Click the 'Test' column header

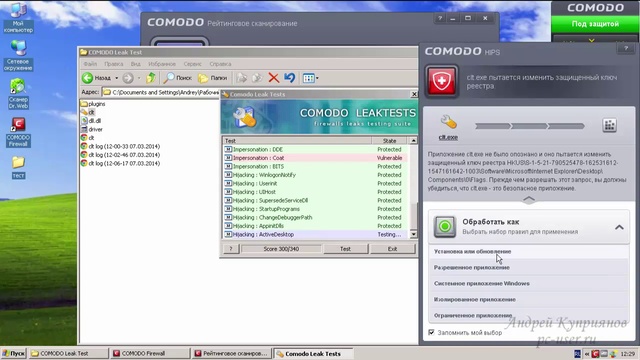[x=297, y=140]
